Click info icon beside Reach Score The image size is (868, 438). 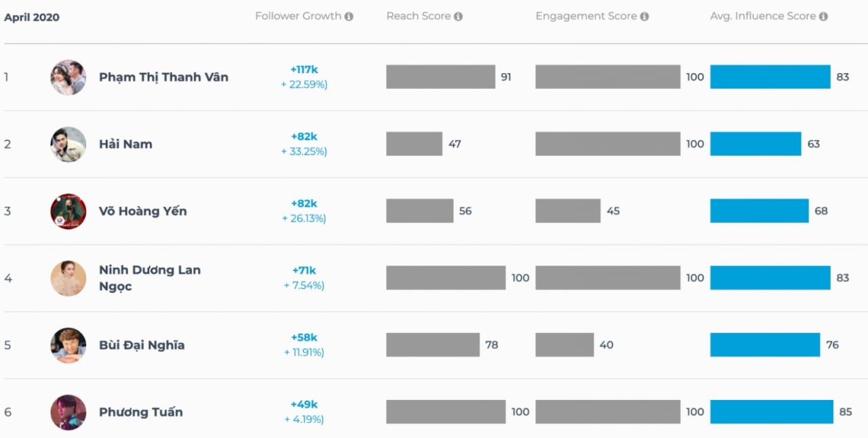[458, 16]
